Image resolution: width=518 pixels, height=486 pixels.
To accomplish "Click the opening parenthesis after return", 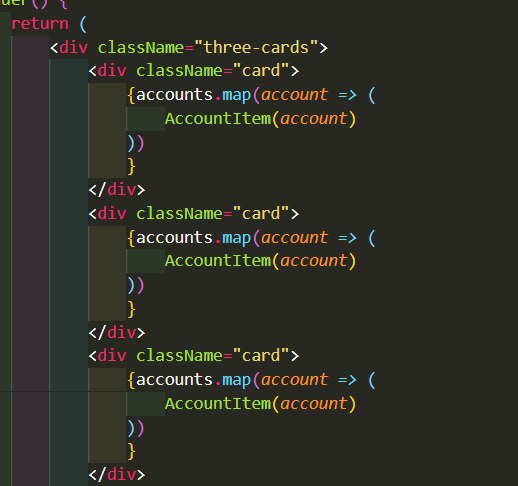I will point(83,24).
